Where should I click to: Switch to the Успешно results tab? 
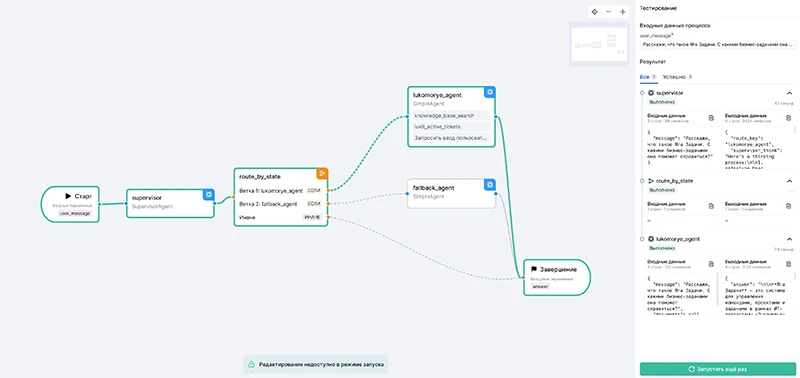click(677, 77)
